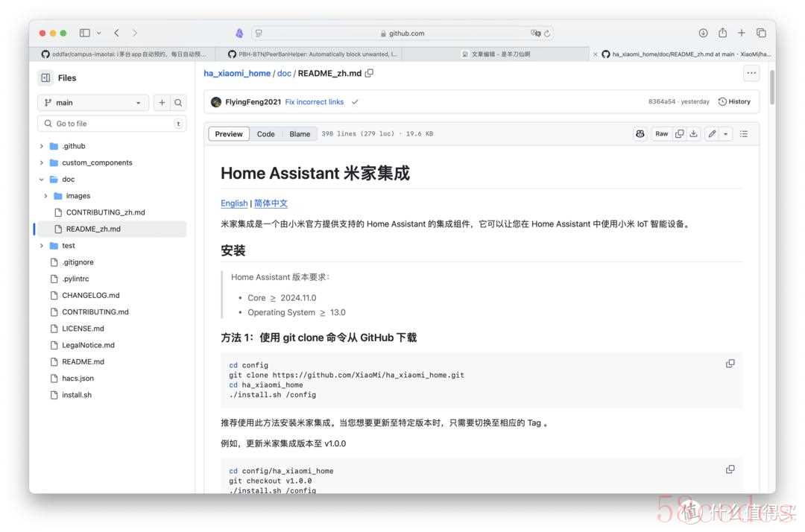
Task: Copy the file path next to README_zh.md
Action: point(369,73)
